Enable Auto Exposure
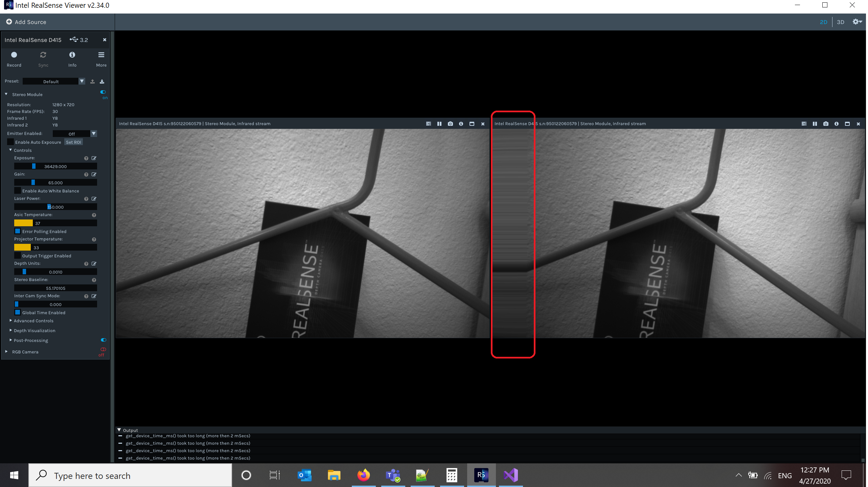The width and height of the screenshot is (868, 487). [10, 142]
